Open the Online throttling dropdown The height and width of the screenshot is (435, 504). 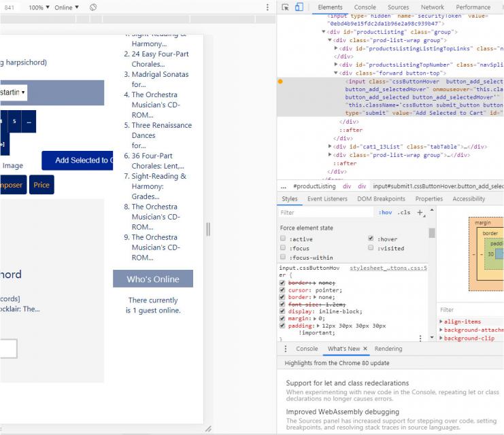67,7
